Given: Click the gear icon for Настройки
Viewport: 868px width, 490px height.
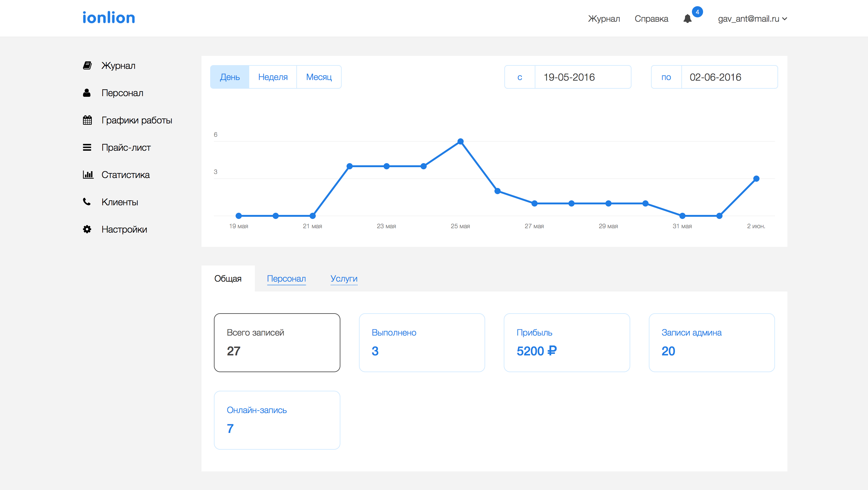Looking at the screenshot, I should (87, 229).
